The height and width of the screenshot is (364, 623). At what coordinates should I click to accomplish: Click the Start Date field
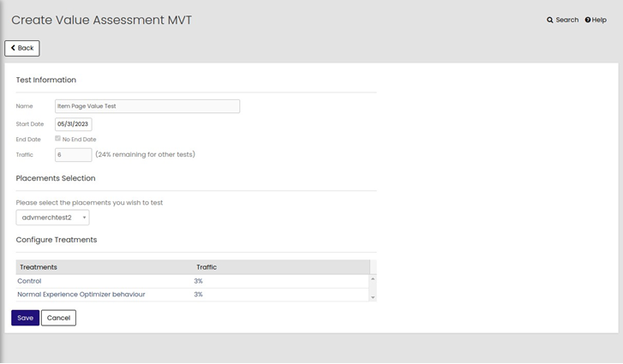[74, 124]
